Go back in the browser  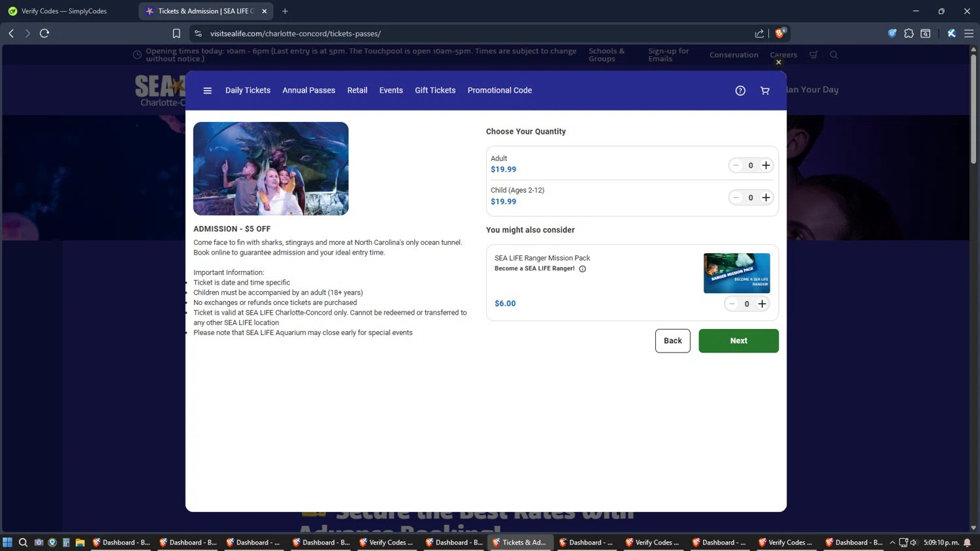coord(11,33)
